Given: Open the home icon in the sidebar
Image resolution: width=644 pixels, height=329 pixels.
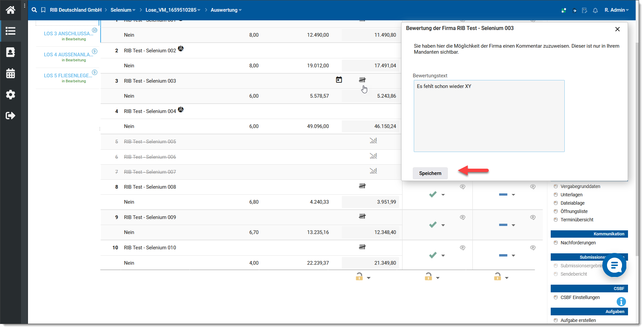Looking at the screenshot, I should point(10,10).
